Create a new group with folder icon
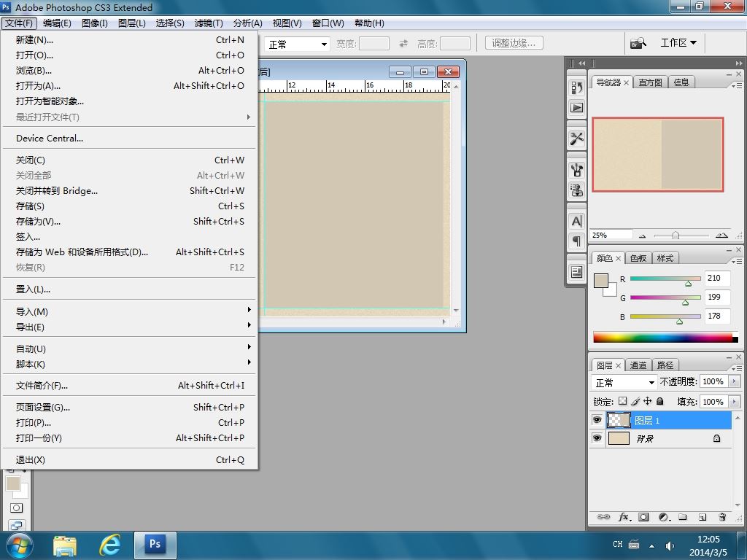The width and height of the screenshot is (747, 560). tap(683, 517)
